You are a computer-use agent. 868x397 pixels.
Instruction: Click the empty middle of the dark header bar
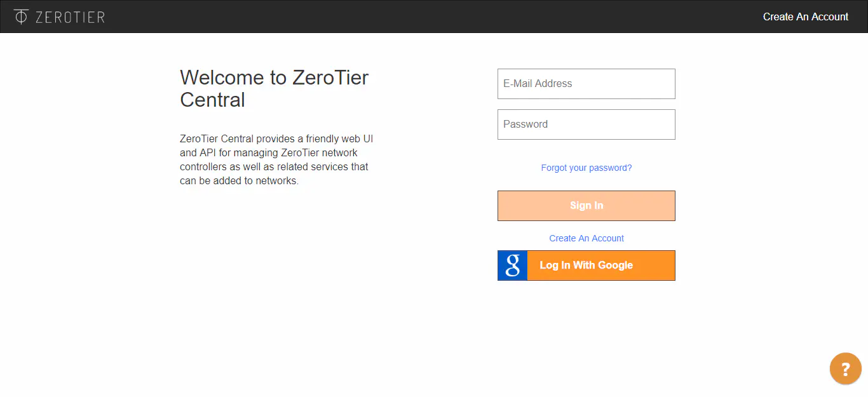tap(432, 17)
